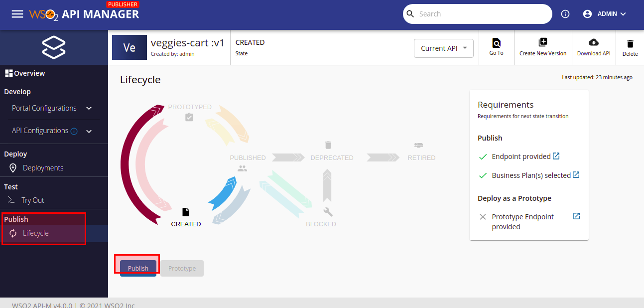Click Download API cloud icon
Screen dimensions: 644x308
click(594, 42)
